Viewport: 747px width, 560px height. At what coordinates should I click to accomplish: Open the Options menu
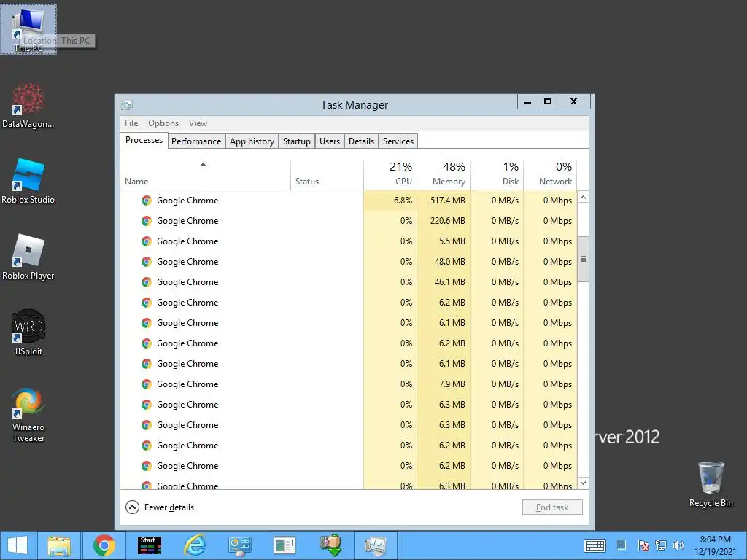pyautogui.click(x=163, y=122)
